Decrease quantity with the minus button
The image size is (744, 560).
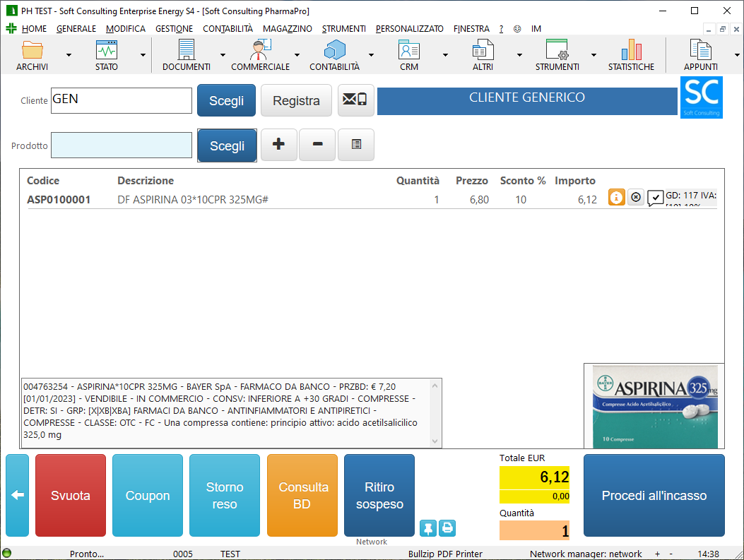point(317,145)
